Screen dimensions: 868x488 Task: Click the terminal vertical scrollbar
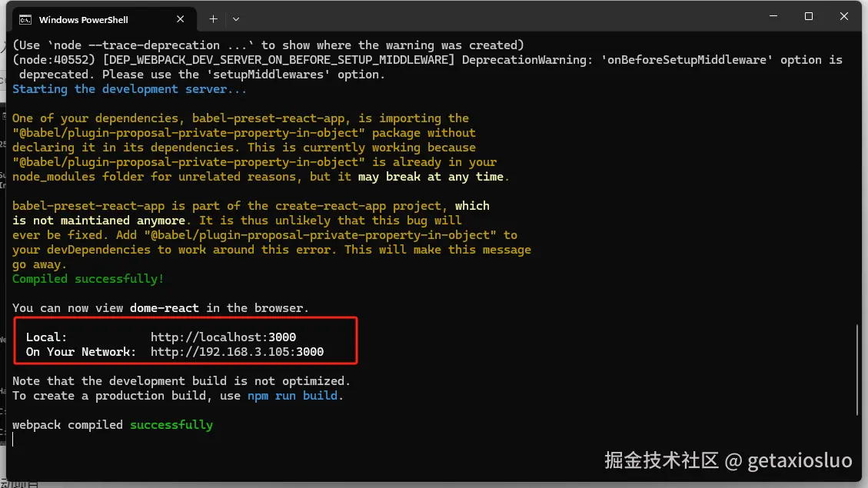857,369
